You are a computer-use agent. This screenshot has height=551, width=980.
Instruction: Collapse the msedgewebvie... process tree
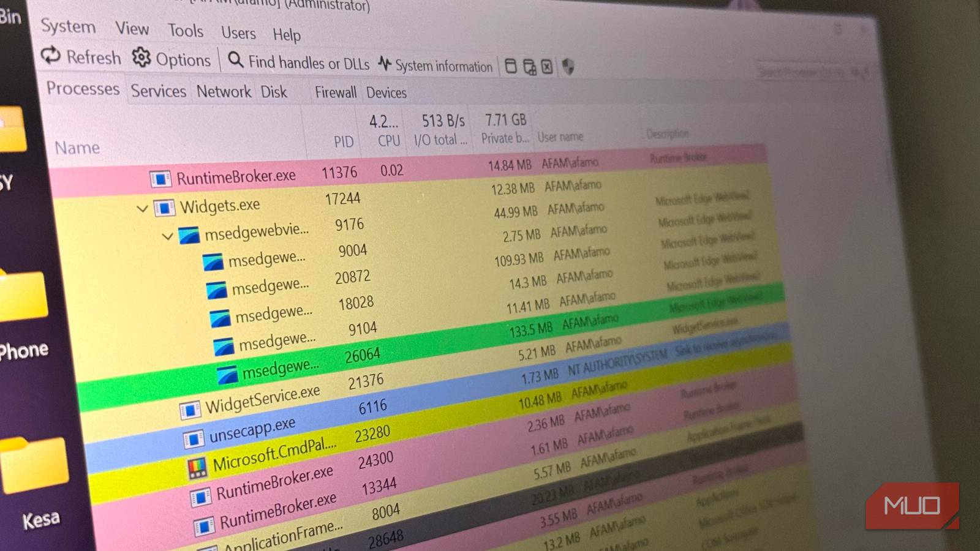click(167, 236)
